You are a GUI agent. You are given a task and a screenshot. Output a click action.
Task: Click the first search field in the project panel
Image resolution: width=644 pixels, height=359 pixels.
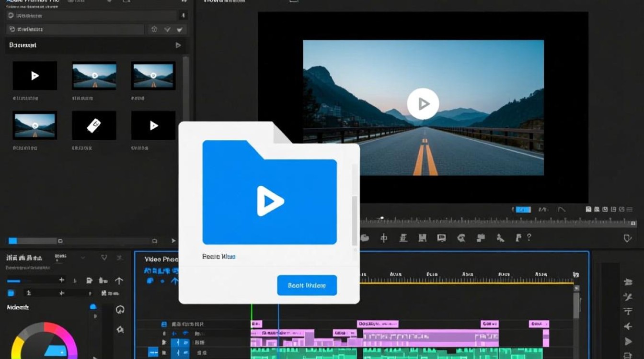pos(91,16)
